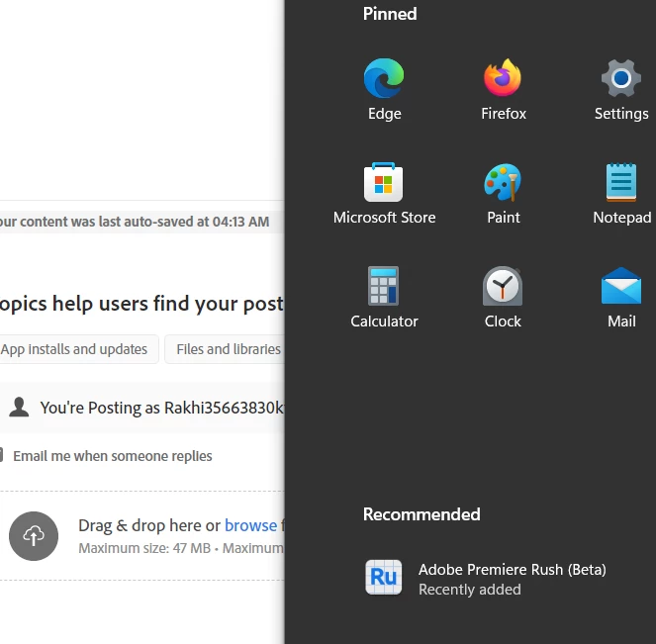Click the cloud upload icon
The height and width of the screenshot is (644, 656).
point(34,536)
